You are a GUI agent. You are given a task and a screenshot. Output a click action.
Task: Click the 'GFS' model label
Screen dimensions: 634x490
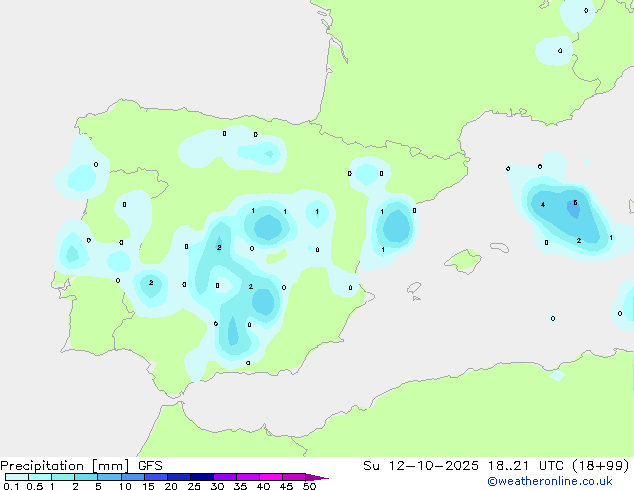[x=150, y=466]
